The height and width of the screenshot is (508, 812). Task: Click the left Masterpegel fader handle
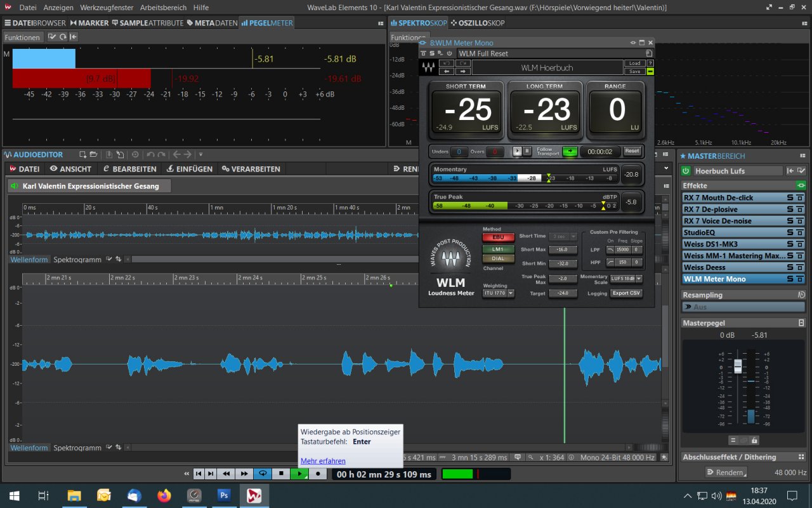[x=738, y=366]
